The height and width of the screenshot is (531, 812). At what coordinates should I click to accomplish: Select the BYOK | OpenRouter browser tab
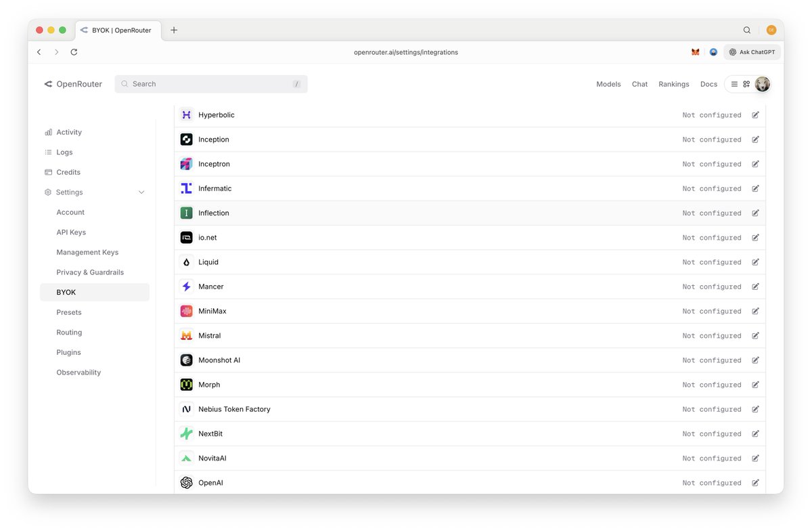(118, 30)
